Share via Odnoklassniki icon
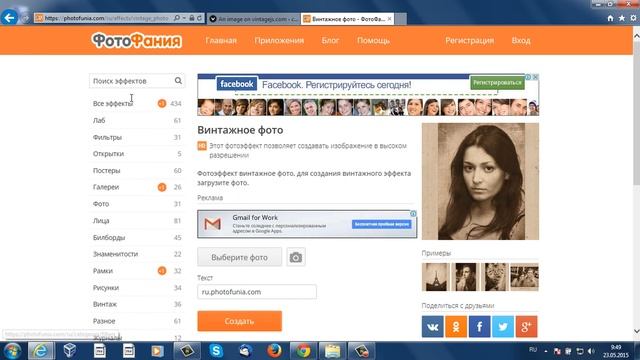640x360 pixels. point(456,327)
